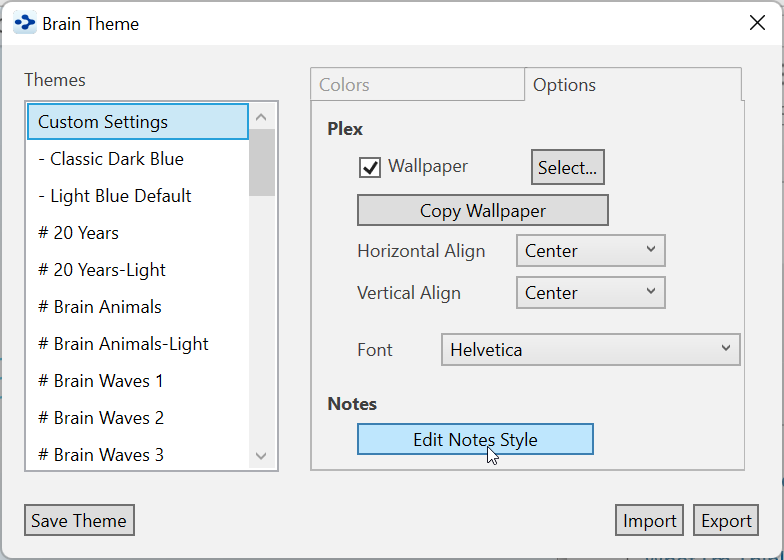Open Edit Notes Style
The width and height of the screenshot is (784, 560).
(475, 439)
